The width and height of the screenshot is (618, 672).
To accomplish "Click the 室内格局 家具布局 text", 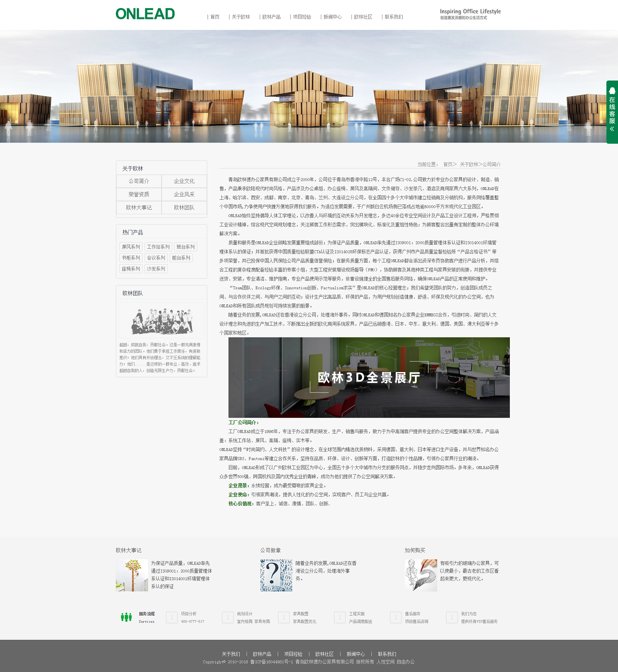I will click(x=253, y=622).
